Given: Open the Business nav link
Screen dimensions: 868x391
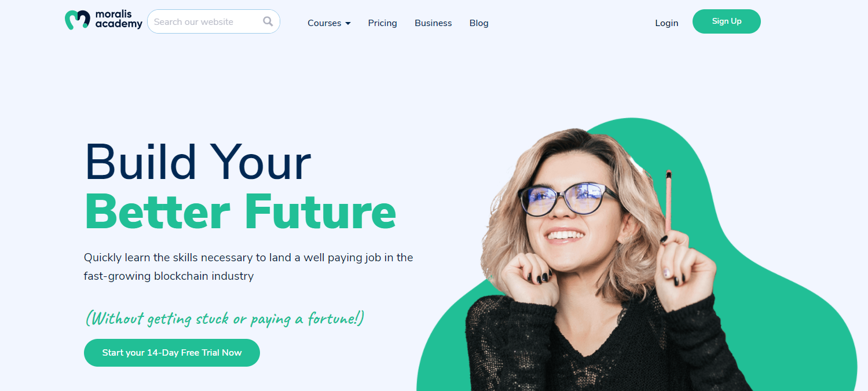Looking at the screenshot, I should click(433, 23).
